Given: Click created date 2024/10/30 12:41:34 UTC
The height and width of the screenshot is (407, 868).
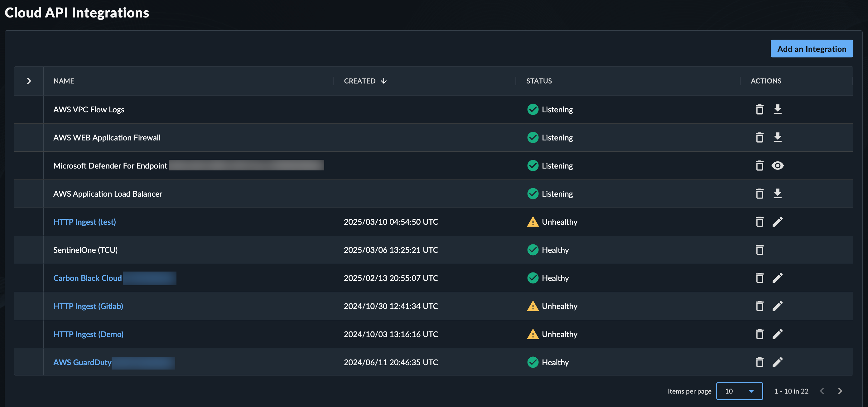Looking at the screenshot, I should click(391, 306).
